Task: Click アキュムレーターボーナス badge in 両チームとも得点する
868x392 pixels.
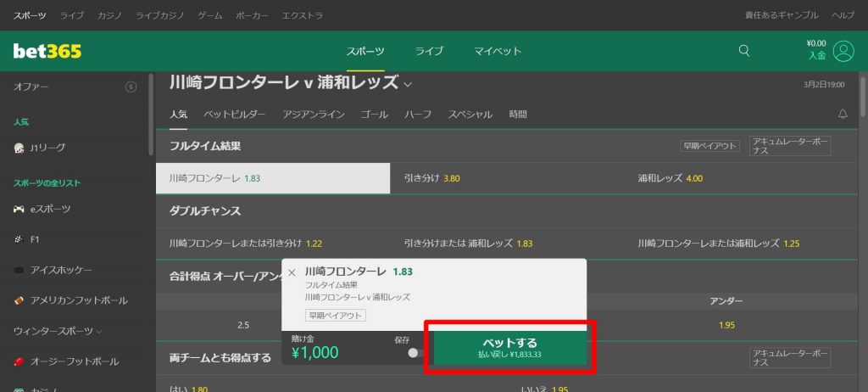Action: (x=790, y=357)
